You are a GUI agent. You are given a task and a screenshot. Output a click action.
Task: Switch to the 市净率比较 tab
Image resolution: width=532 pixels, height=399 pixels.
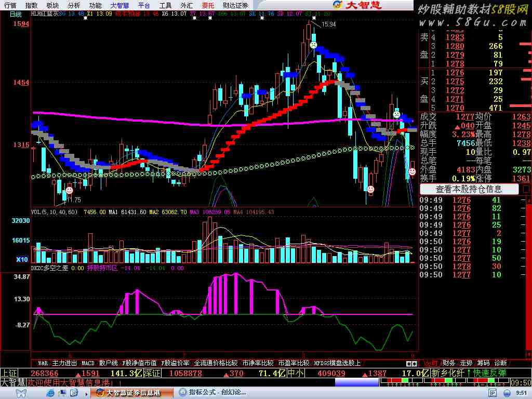click(x=258, y=363)
